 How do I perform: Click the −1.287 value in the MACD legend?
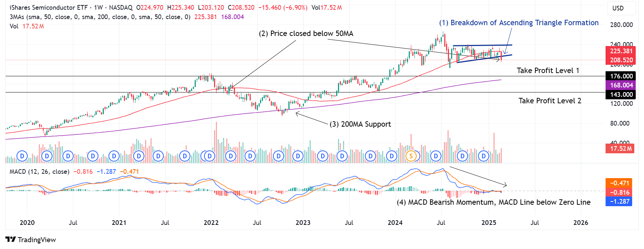click(106, 172)
